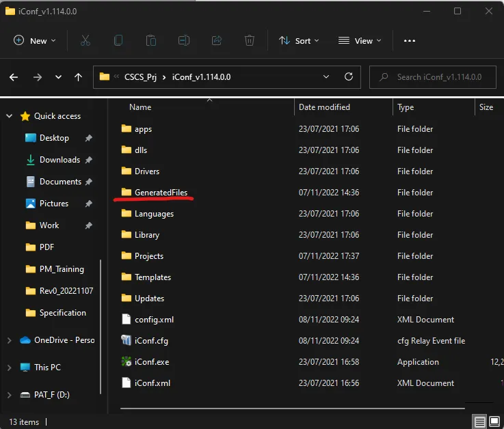Click the Paste clipboard icon

coord(150,40)
